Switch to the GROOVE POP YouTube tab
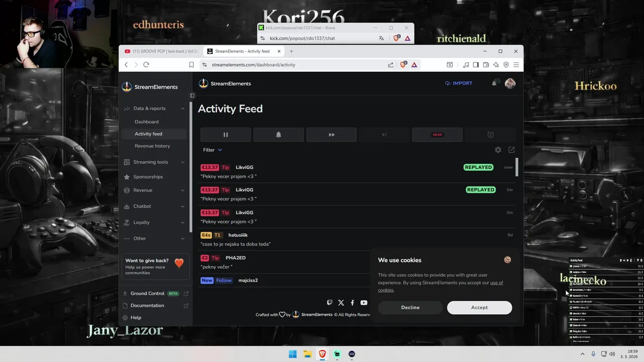 pyautogui.click(x=161, y=51)
